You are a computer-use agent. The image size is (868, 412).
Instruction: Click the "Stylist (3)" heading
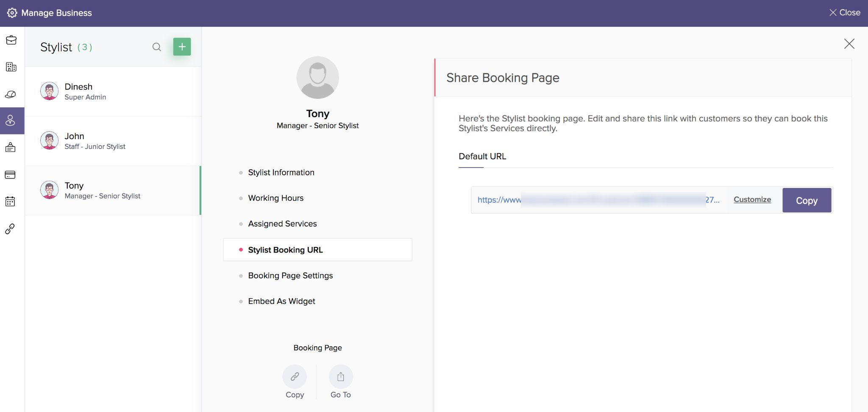click(x=66, y=47)
